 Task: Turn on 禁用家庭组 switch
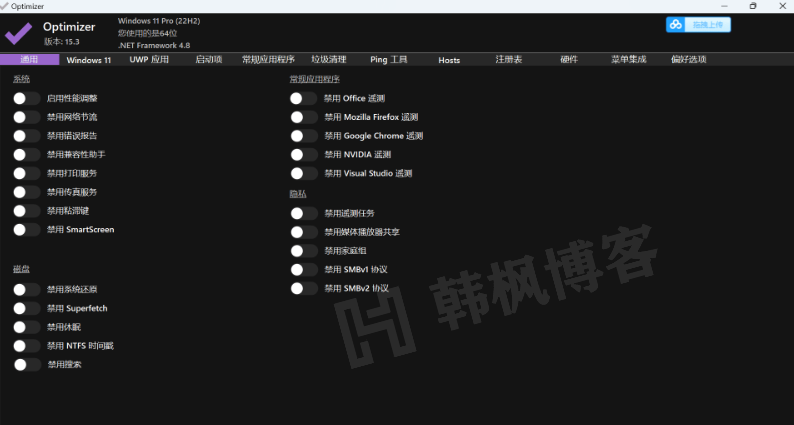(x=304, y=251)
